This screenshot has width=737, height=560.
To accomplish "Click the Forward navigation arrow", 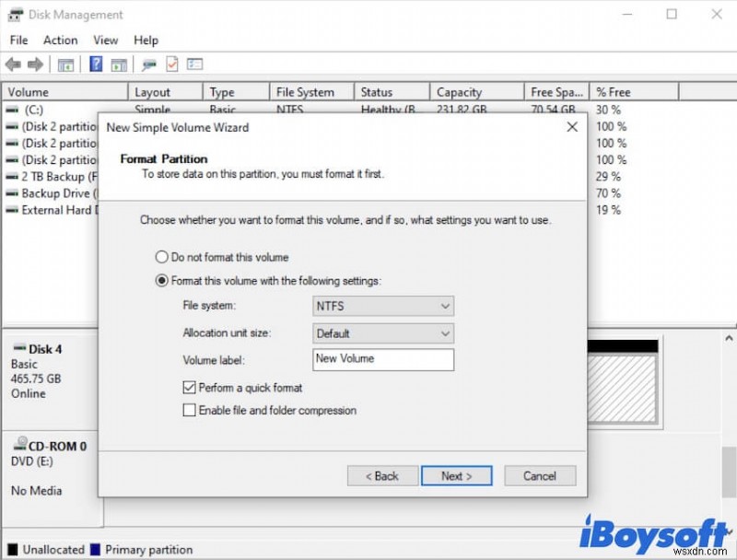I will click(x=34, y=64).
